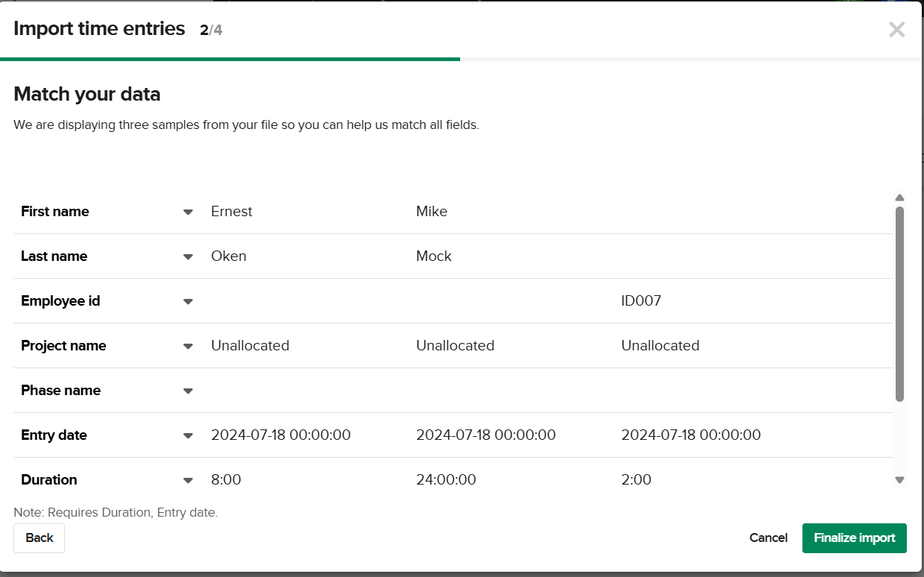This screenshot has height=577, width=924.
Task: Open the Phase name mapping dropdown
Action: pos(187,391)
